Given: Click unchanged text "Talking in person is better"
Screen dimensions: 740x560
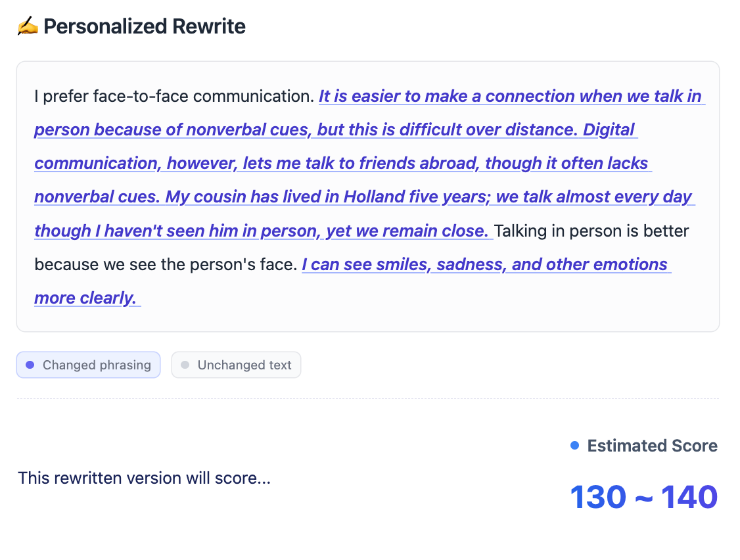Looking at the screenshot, I should click(x=591, y=231).
